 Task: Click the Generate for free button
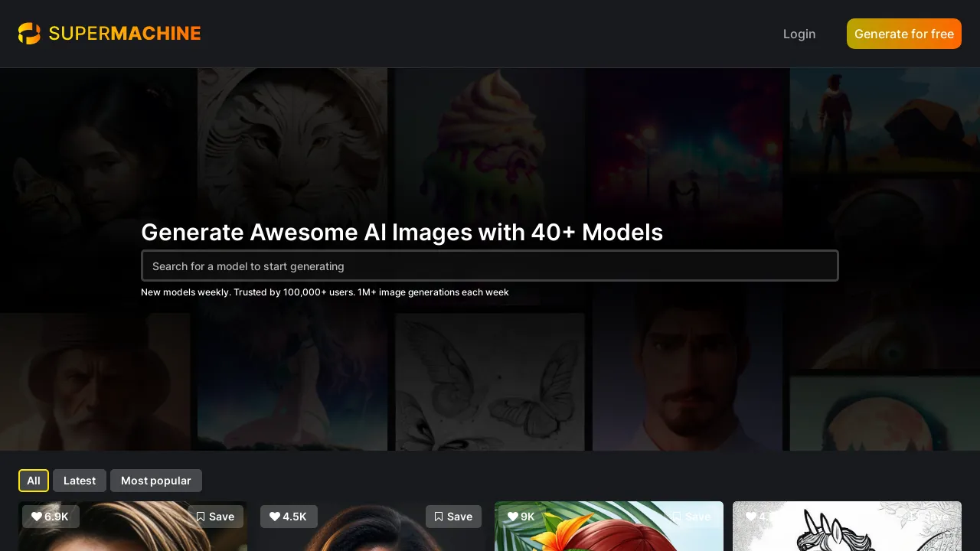[904, 34]
